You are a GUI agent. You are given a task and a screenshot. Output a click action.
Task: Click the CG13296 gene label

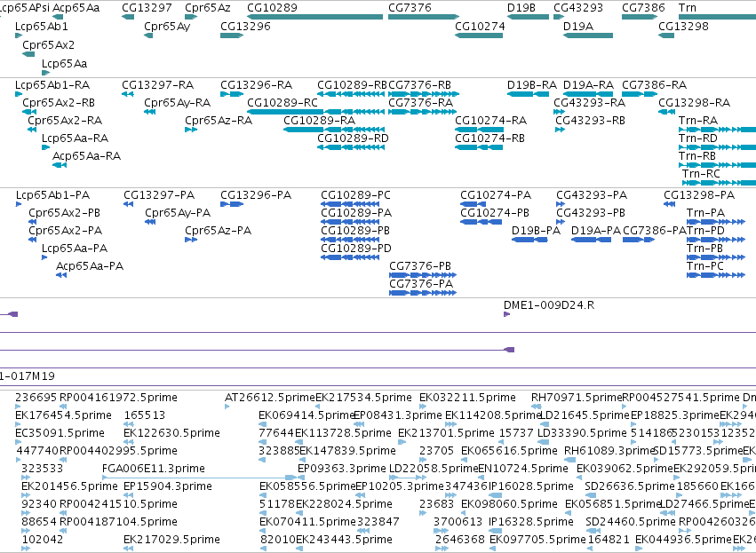pyautogui.click(x=245, y=27)
